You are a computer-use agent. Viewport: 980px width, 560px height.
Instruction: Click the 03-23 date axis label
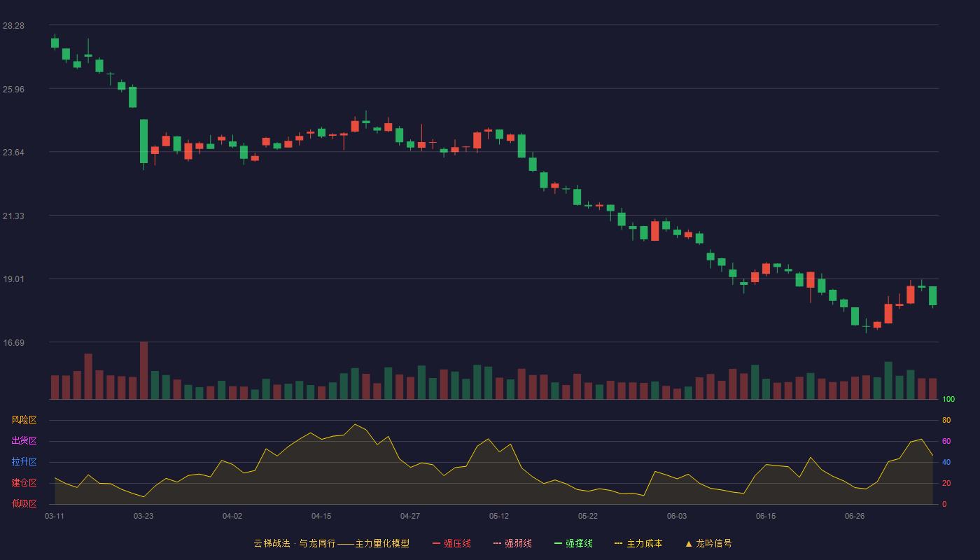pyautogui.click(x=143, y=516)
